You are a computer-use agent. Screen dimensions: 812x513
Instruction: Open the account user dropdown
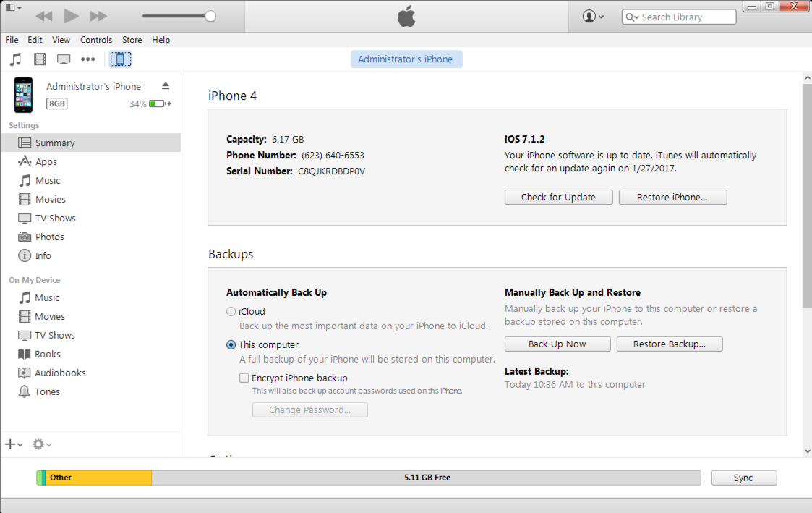click(593, 17)
